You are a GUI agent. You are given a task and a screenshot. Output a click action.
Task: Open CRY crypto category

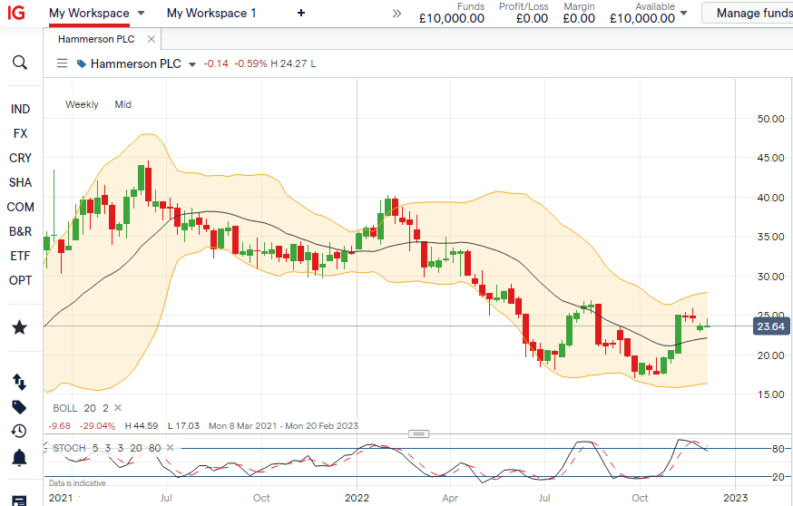click(x=20, y=158)
